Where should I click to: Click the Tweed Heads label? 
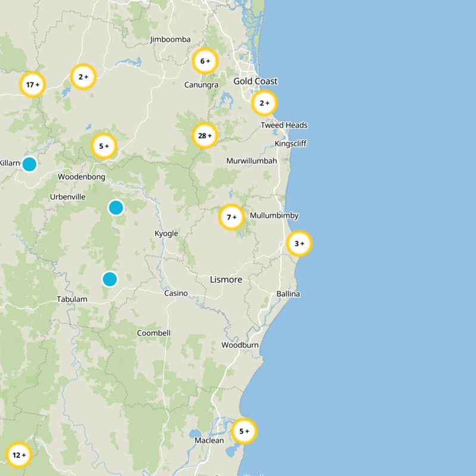(x=284, y=124)
